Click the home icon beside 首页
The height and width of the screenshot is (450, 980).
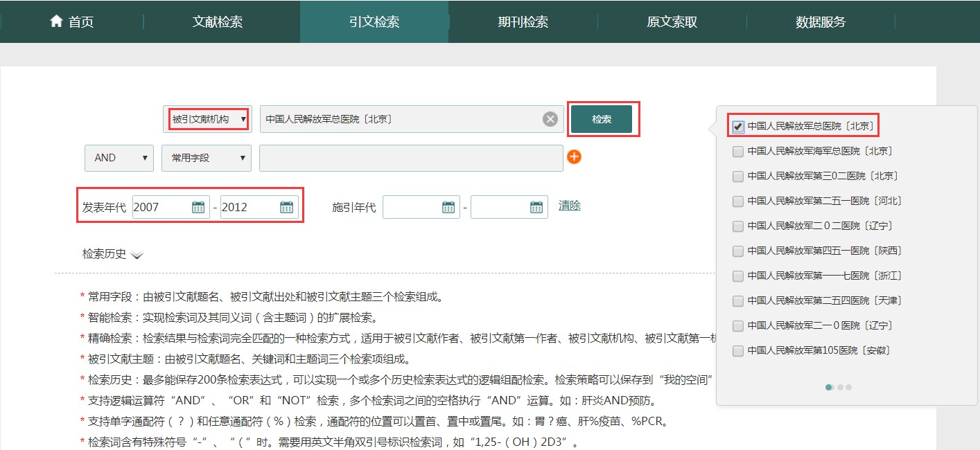pos(56,21)
